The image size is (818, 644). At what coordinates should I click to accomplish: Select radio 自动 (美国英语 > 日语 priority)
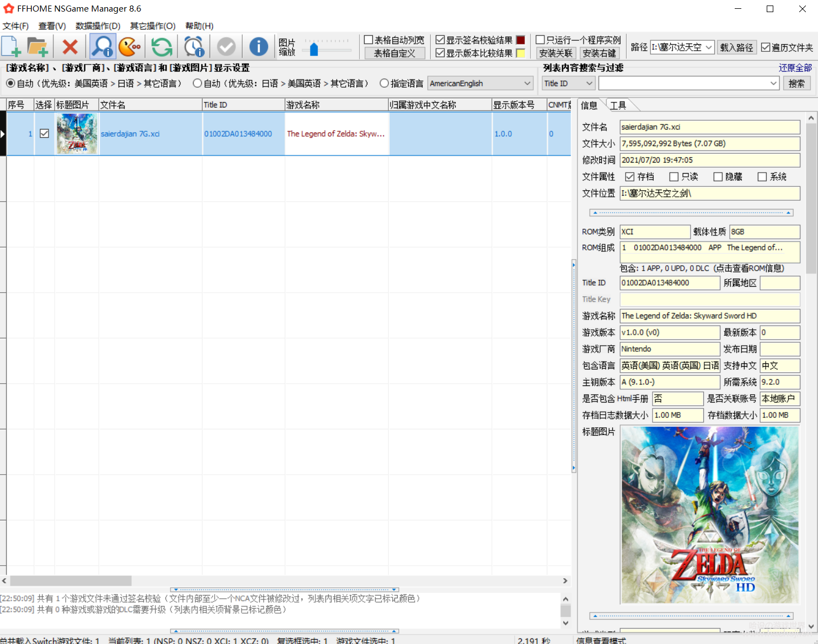(10, 83)
